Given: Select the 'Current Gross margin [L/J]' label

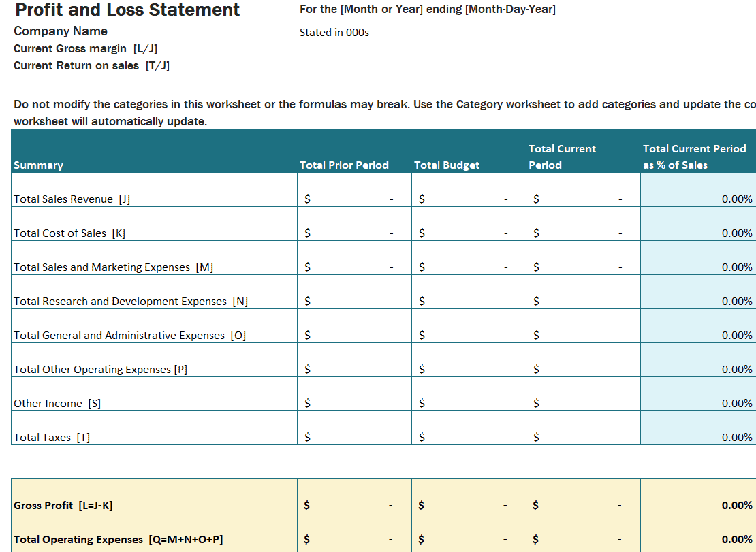Looking at the screenshot, I should coord(85,48).
